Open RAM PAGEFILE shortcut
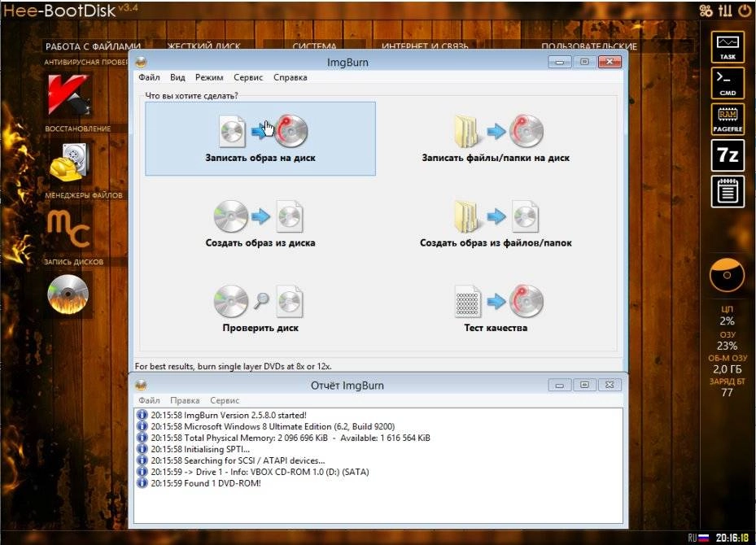The height and width of the screenshot is (545, 756). click(x=728, y=120)
